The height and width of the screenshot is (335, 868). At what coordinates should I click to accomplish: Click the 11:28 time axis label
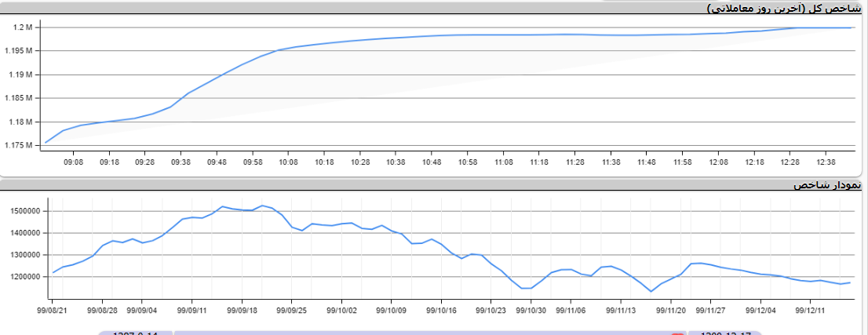(575, 162)
